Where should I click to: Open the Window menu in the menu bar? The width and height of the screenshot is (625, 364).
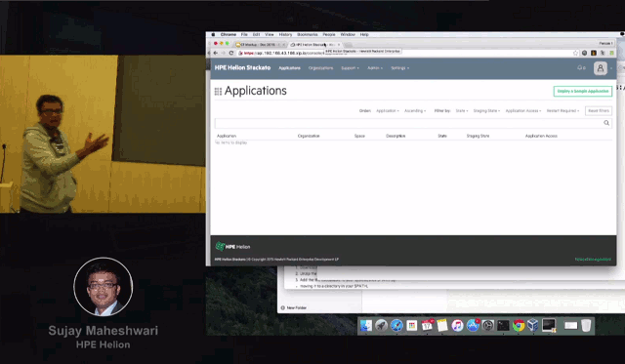(x=348, y=35)
